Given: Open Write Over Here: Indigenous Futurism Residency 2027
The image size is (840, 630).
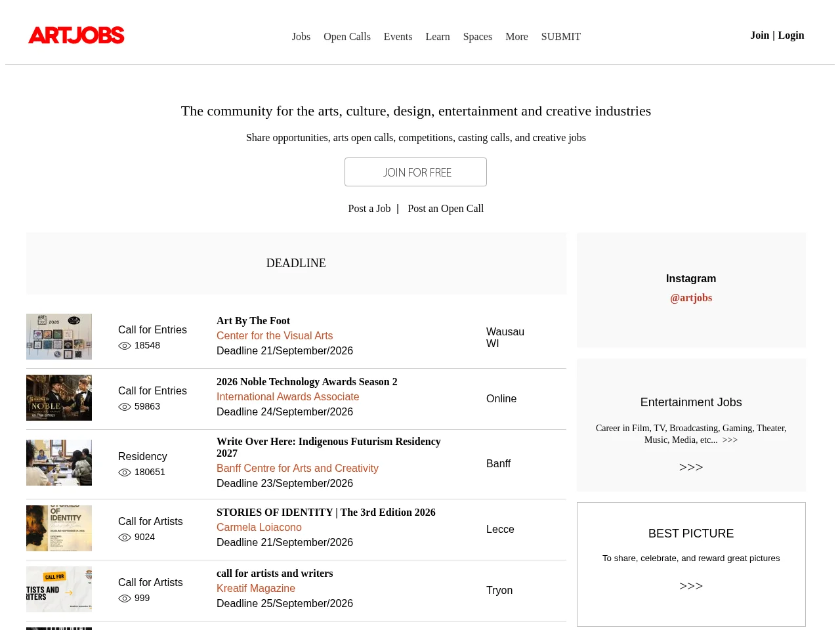Looking at the screenshot, I should [329, 448].
